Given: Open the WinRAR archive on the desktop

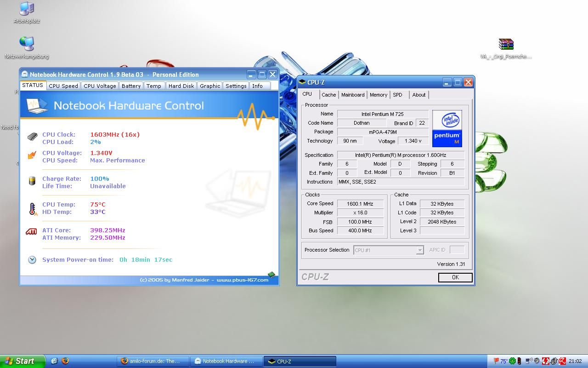Looking at the screenshot, I should 506,49.
